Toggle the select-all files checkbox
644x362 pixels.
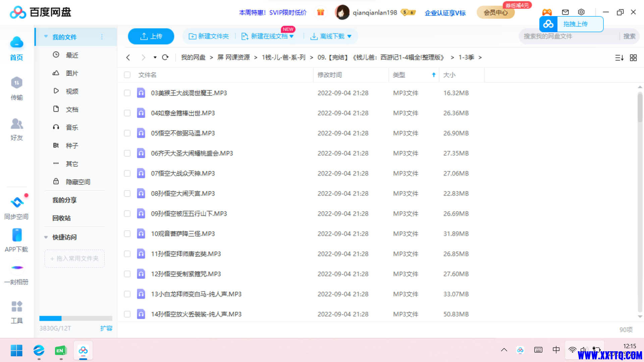[x=127, y=75]
